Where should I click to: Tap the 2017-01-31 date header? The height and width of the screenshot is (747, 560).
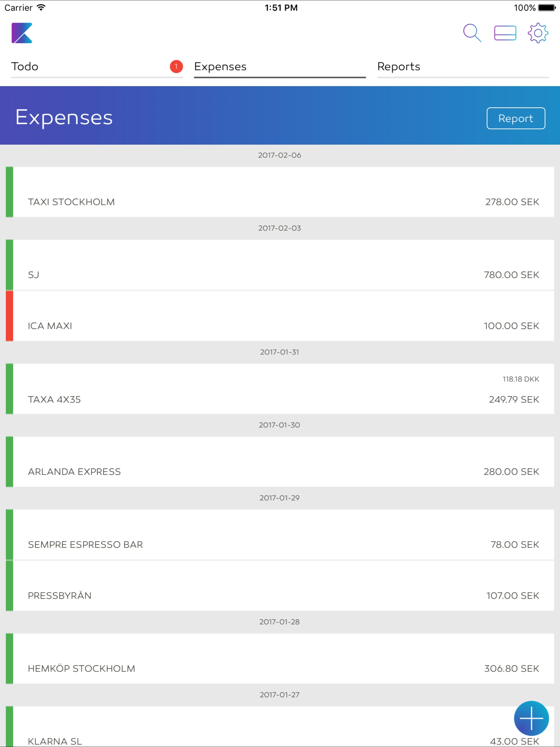[x=280, y=352]
